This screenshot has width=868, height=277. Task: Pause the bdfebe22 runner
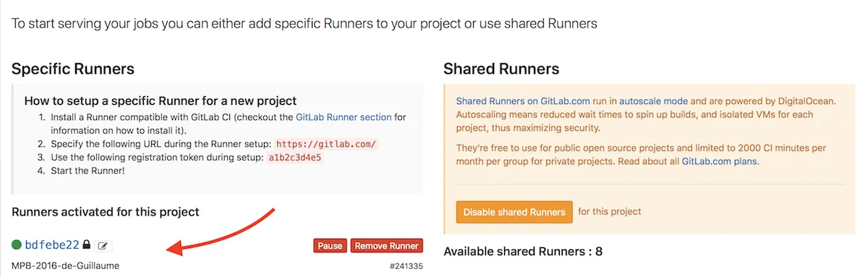pyautogui.click(x=330, y=246)
